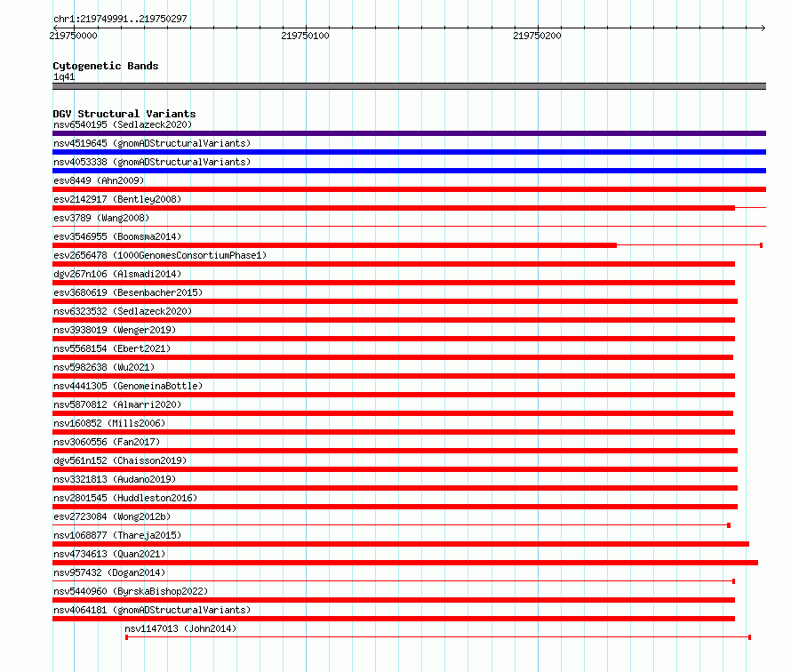The height and width of the screenshot is (672, 791).
Task: Click the blue nsv4053338 variant bar
Action: tap(409, 171)
